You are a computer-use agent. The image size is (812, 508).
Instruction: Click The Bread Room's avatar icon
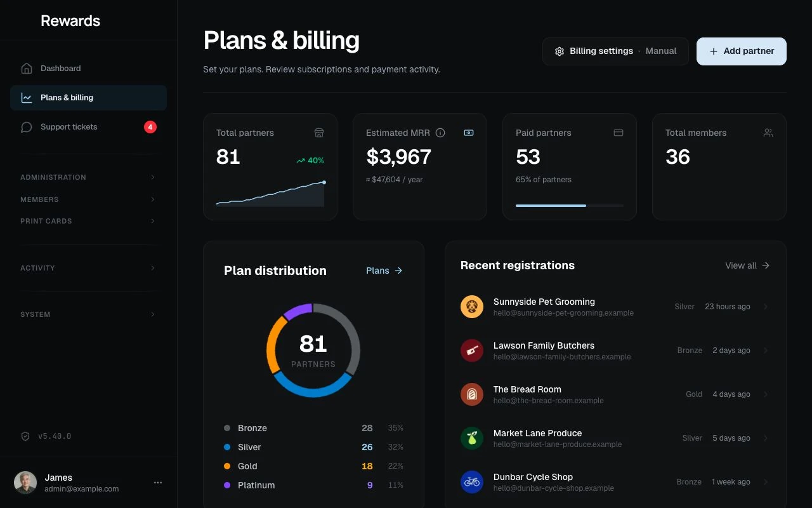(x=472, y=394)
